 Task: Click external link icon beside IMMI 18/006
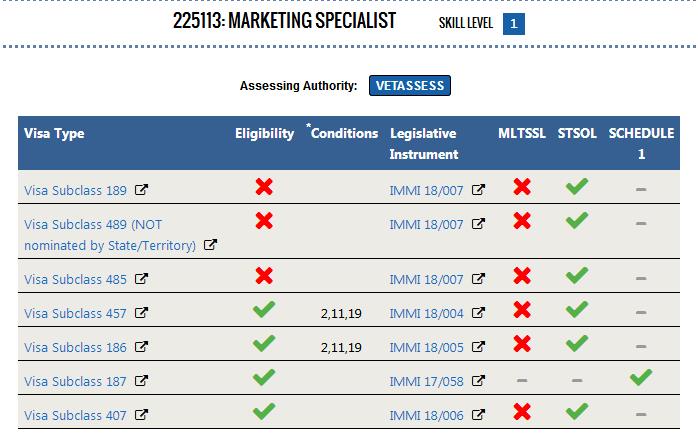[478, 414]
